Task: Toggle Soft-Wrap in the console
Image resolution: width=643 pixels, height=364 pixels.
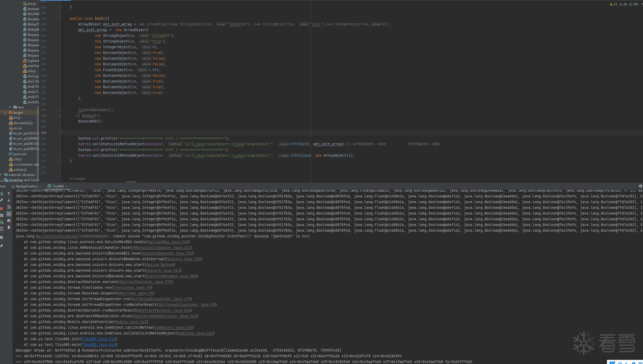Action: pyautogui.click(x=9, y=207)
